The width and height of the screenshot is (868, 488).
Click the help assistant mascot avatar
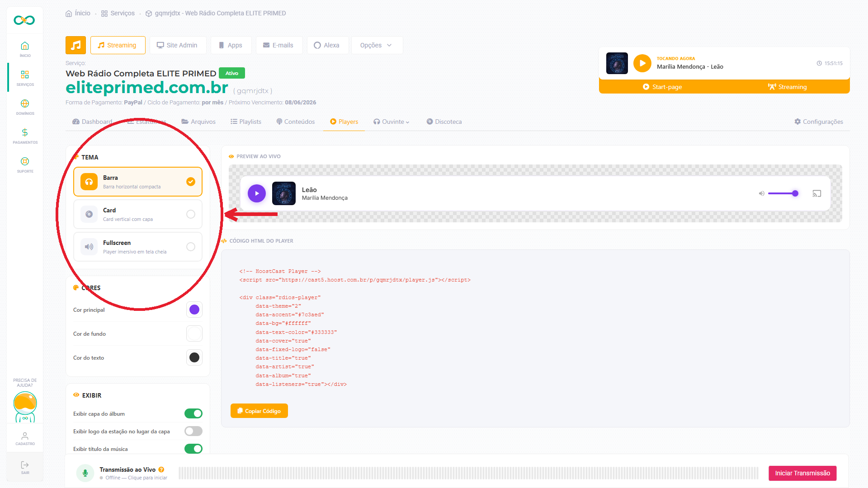pyautogui.click(x=25, y=407)
